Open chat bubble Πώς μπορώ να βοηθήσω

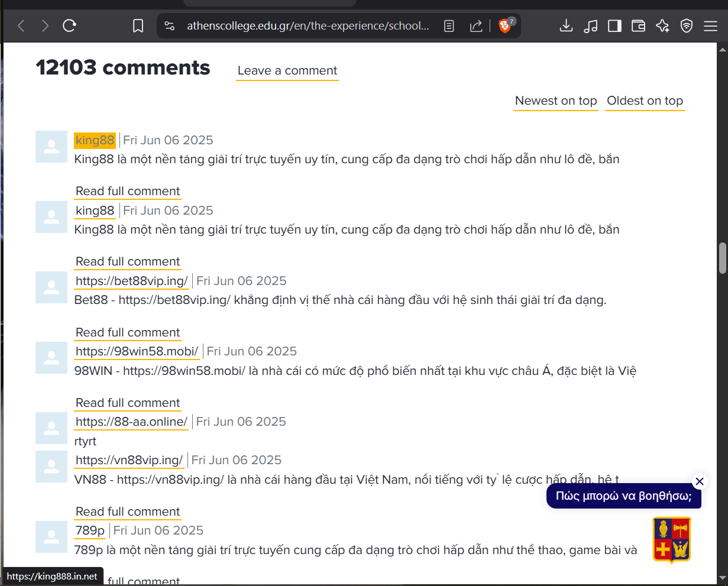[x=624, y=496]
